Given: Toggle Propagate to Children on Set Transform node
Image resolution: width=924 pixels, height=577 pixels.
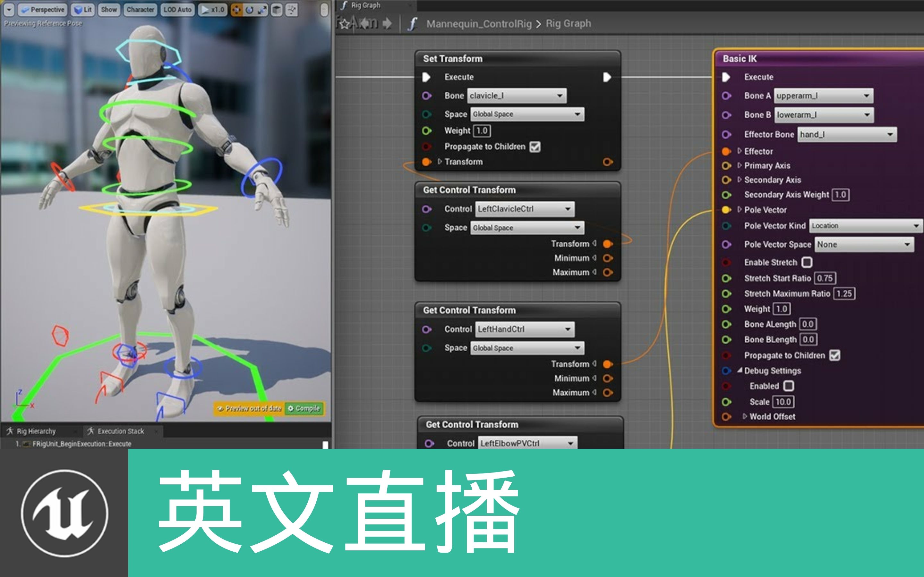Looking at the screenshot, I should (535, 147).
